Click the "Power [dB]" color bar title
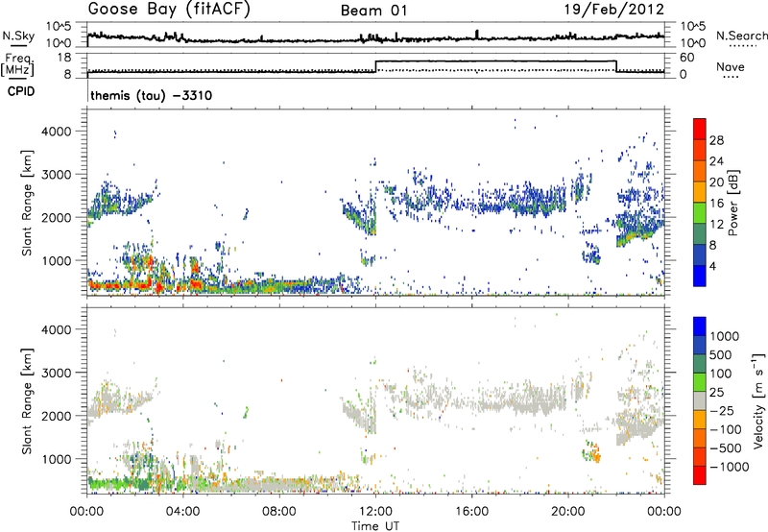768x532 pixels. click(x=732, y=203)
